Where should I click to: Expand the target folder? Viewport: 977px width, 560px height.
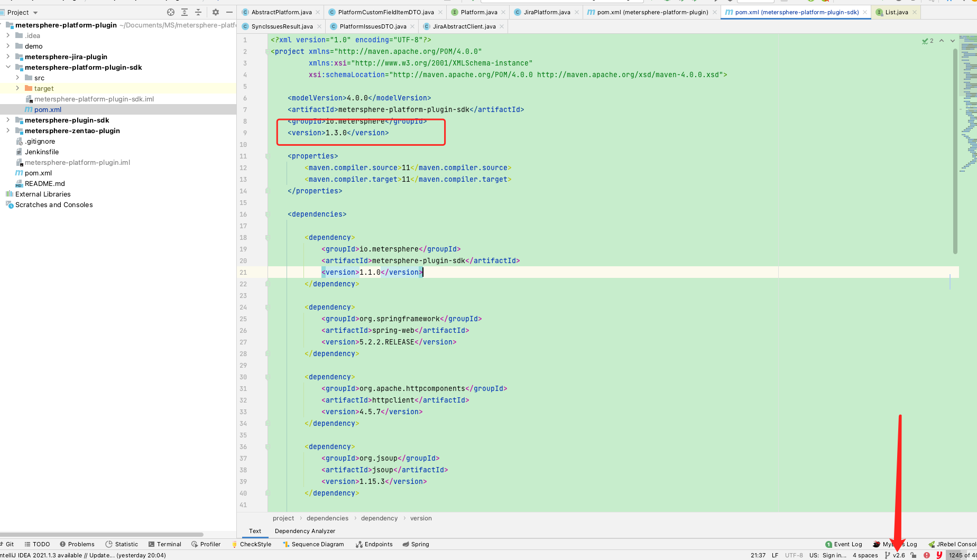17,88
